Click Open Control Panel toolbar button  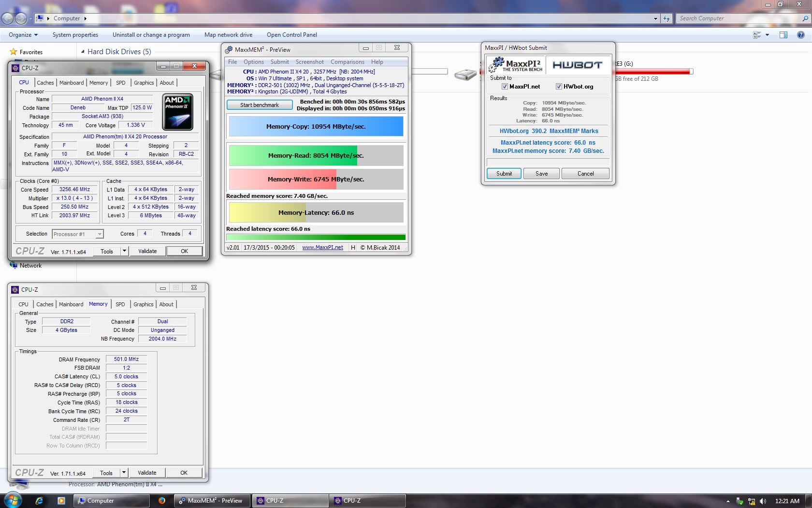pyautogui.click(x=292, y=35)
